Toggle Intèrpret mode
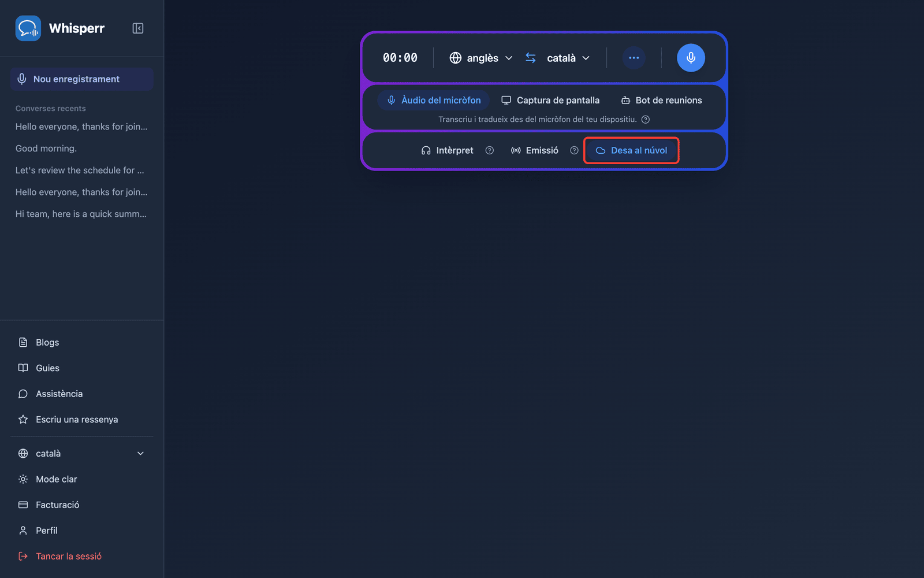924x578 pixels. point(447,150)
